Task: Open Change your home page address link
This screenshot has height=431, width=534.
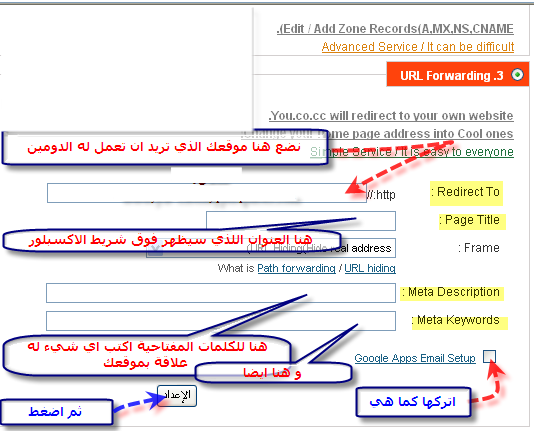Action: tap(377, 134)
